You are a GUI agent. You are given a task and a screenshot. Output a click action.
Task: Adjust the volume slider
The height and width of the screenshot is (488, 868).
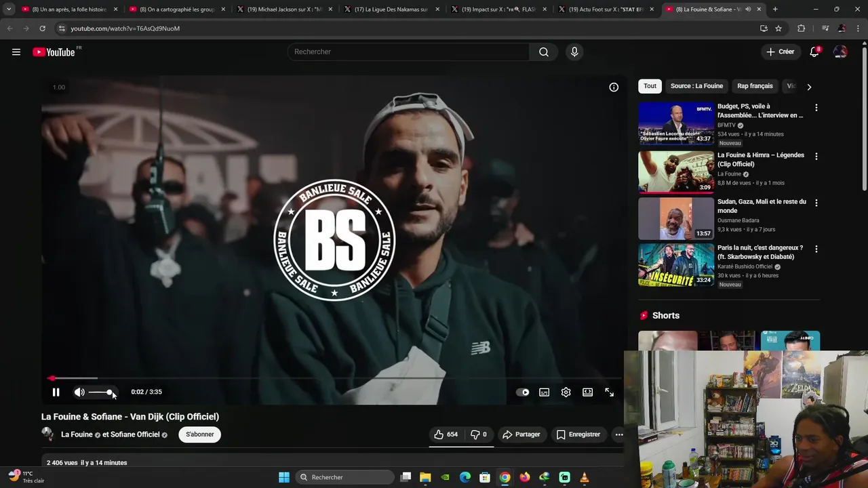[x=100, y=392]
